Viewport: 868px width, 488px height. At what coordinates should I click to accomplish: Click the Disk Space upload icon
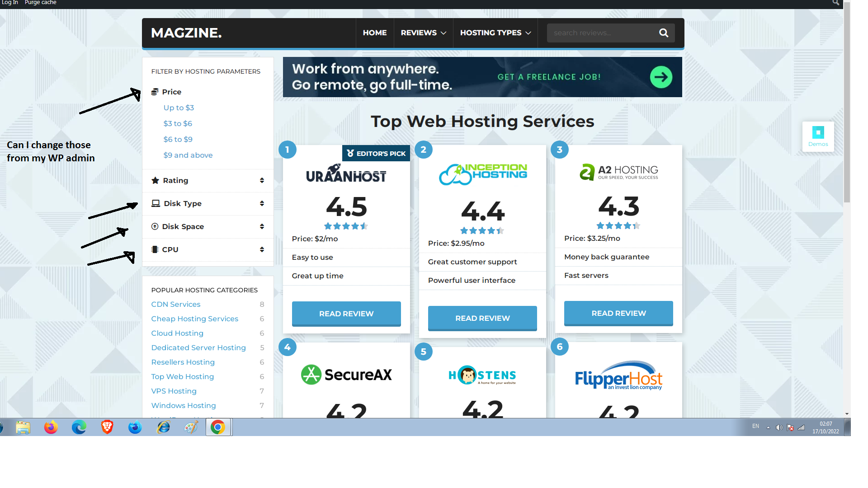coord(155,226)
